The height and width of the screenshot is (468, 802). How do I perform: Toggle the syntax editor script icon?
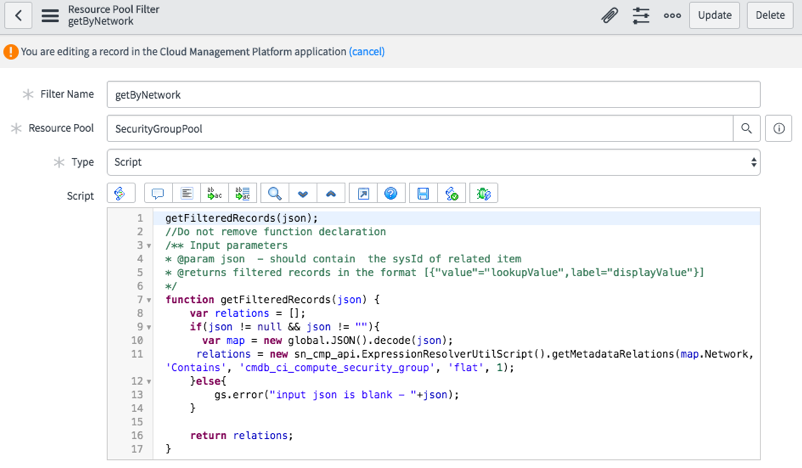point(121,193)
